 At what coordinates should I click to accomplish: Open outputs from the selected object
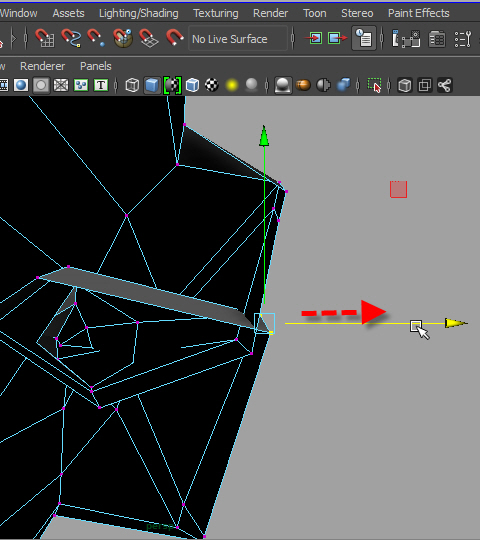pos(337,38)
